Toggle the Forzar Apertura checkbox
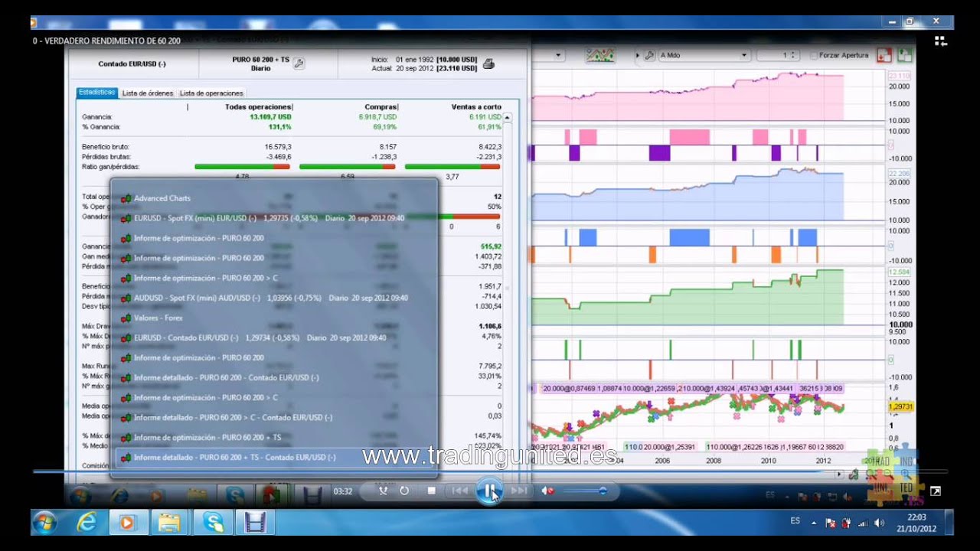980x551 pixels. point(814,55)
